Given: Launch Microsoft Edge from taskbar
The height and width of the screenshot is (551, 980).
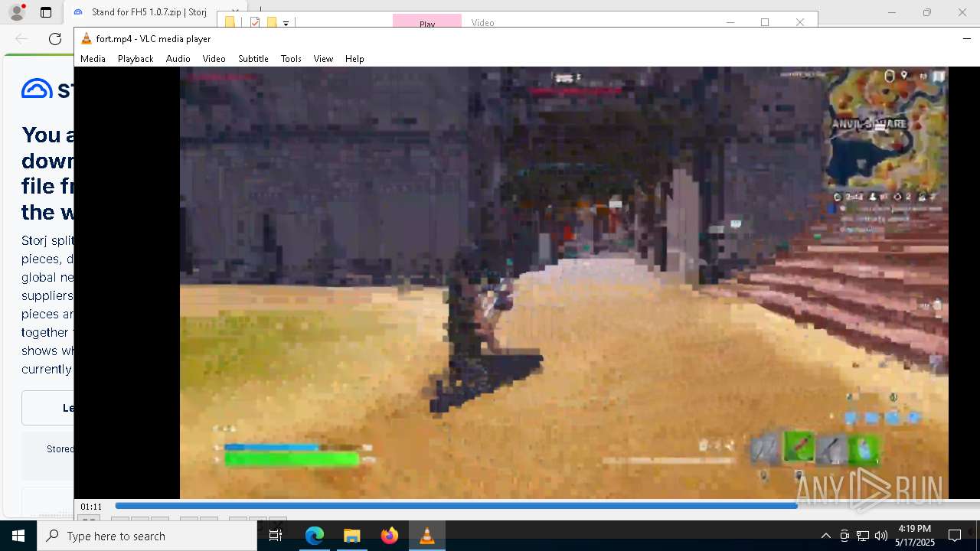Looking at the screenshot, I should [x=315, y=536].
